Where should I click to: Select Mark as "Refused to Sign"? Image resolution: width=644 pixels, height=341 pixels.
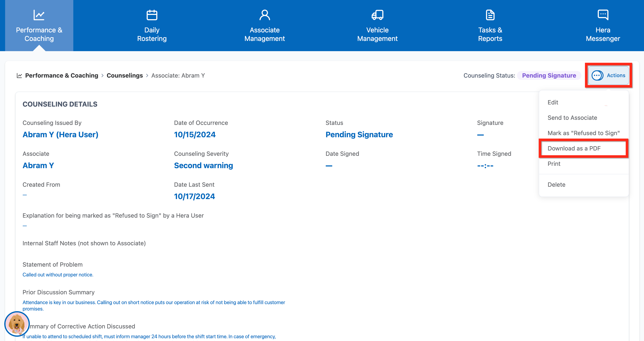click(583, 133)
